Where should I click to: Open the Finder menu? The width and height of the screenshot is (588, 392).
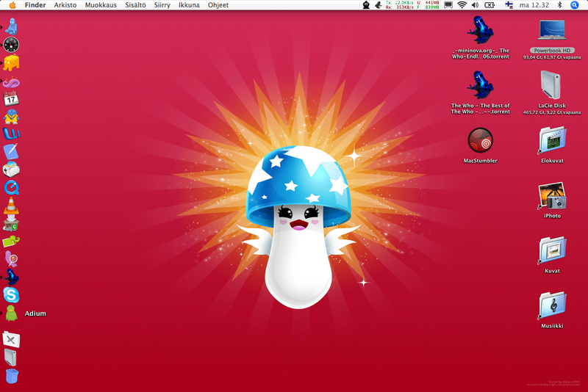coord(35,5)
